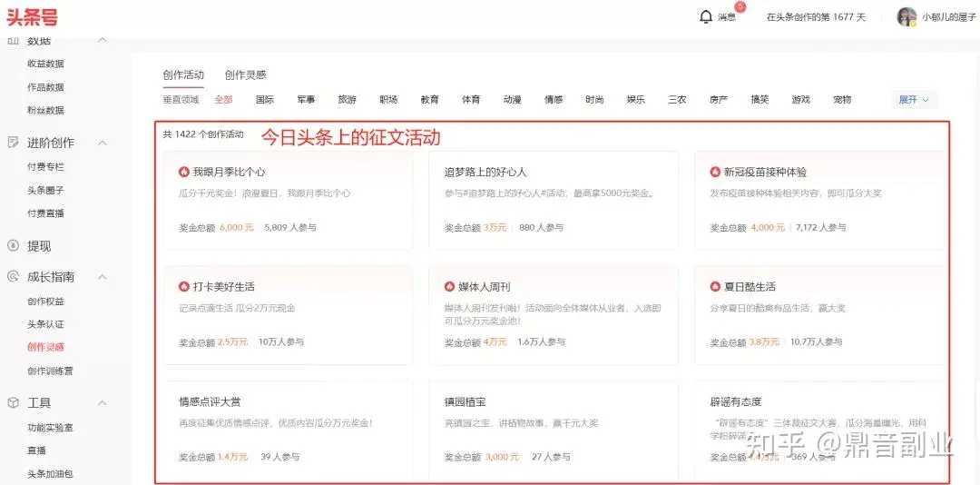The image size is (980, 485).
Task: Click the 成长指南 section icon
Action: point(13,277)
